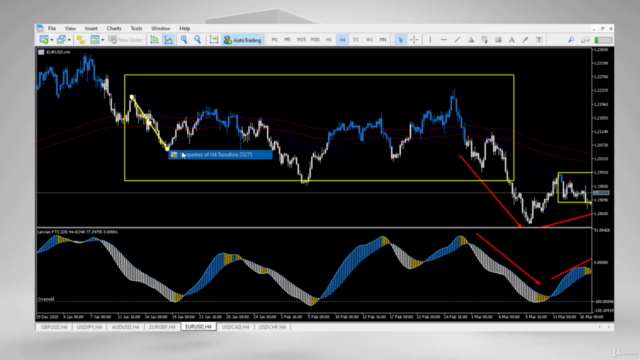Select the arrow marker tool
Image resolution: width=640 pixels, height=360 pixels.
525,40
